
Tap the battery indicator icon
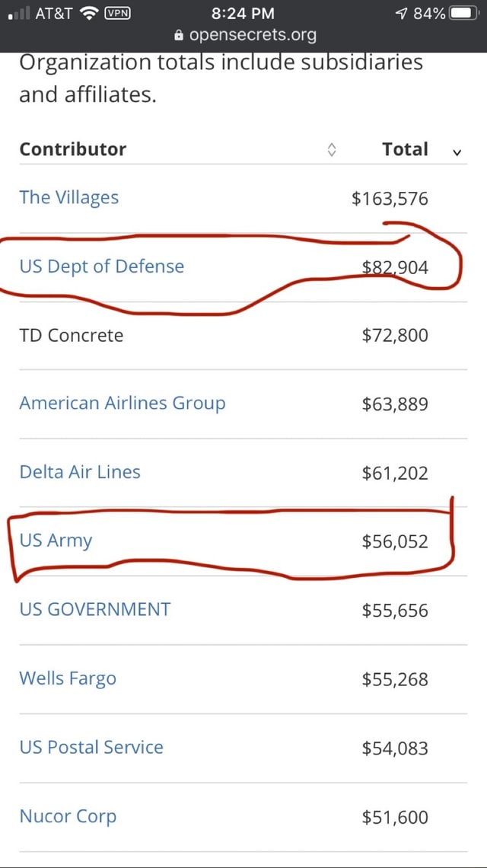coord(463,12)
